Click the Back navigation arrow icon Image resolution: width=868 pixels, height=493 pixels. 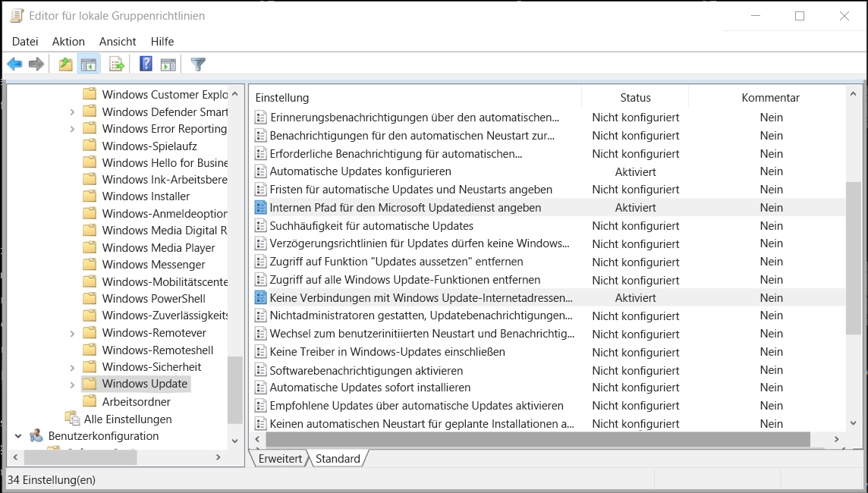click(14, 64)
